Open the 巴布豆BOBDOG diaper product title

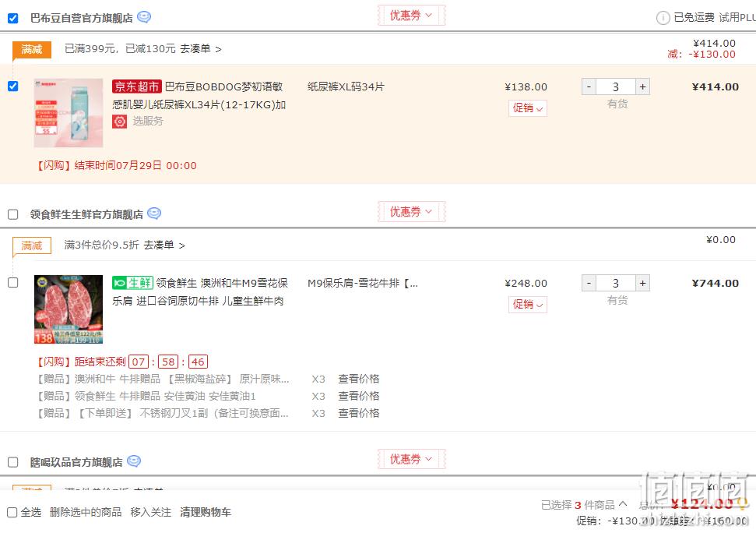click(199, 96)
